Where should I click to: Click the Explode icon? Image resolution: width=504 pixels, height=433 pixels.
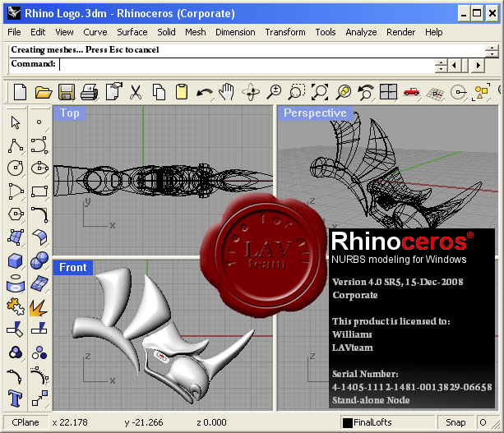pyautogui.click(x=39, y=308)
